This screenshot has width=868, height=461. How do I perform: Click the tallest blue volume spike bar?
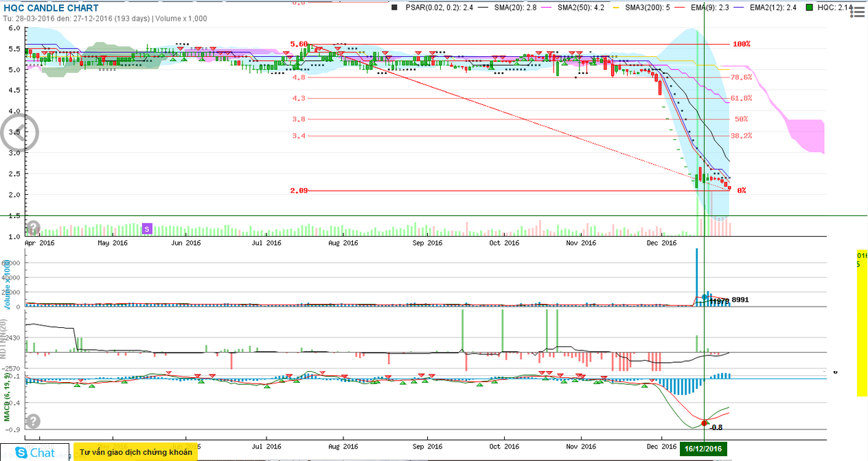[696, 276]
